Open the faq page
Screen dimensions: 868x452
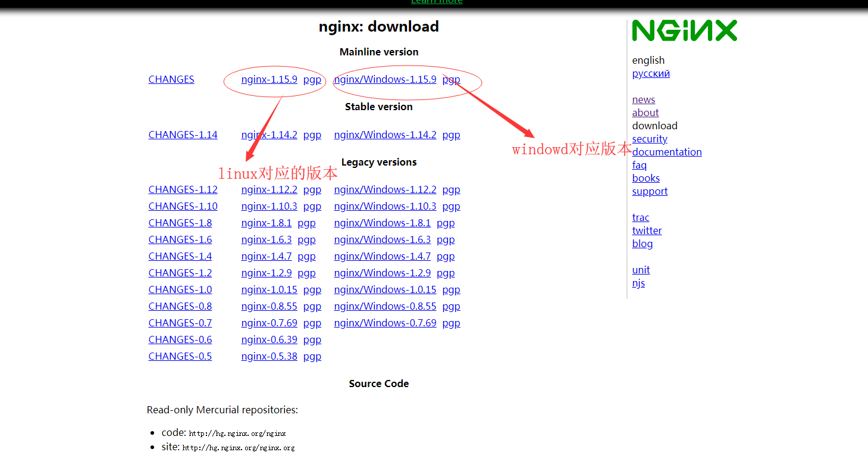(x=640, y=165)
